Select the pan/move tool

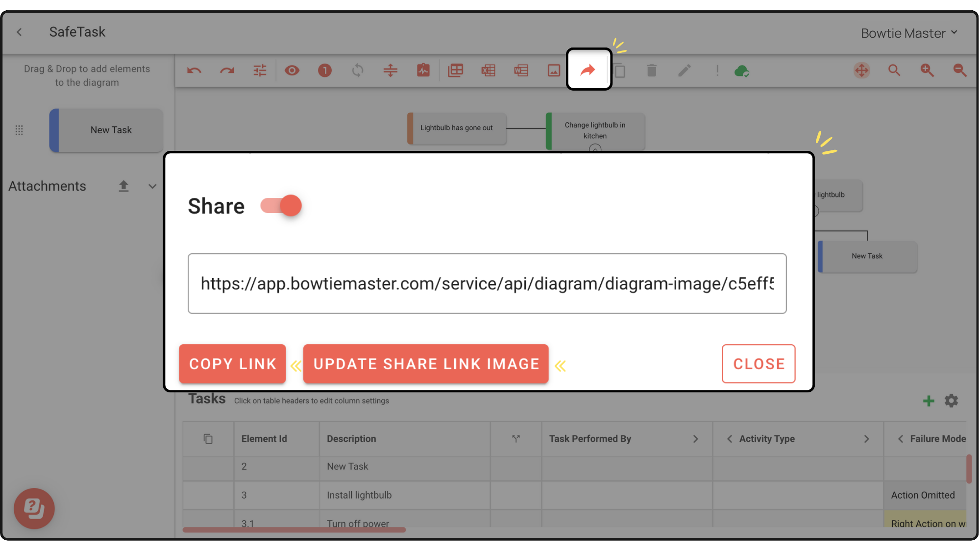click(861, 71)
